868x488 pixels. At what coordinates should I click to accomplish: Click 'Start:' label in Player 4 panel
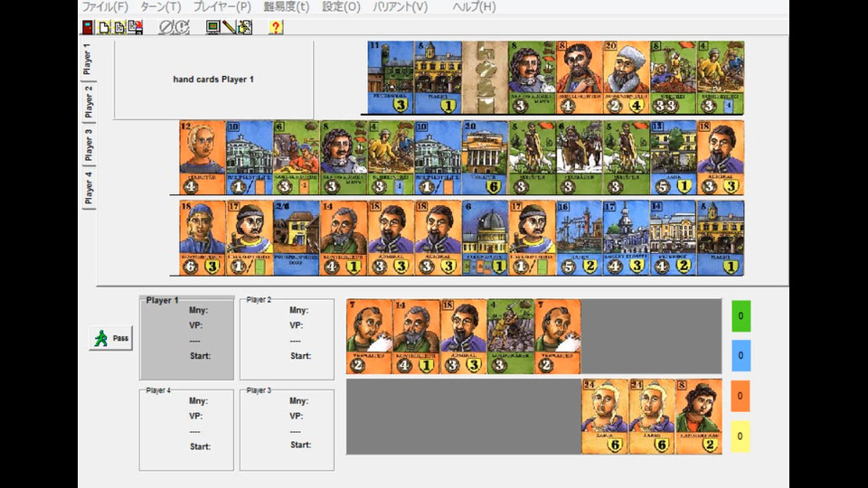[x=200, y=446]
